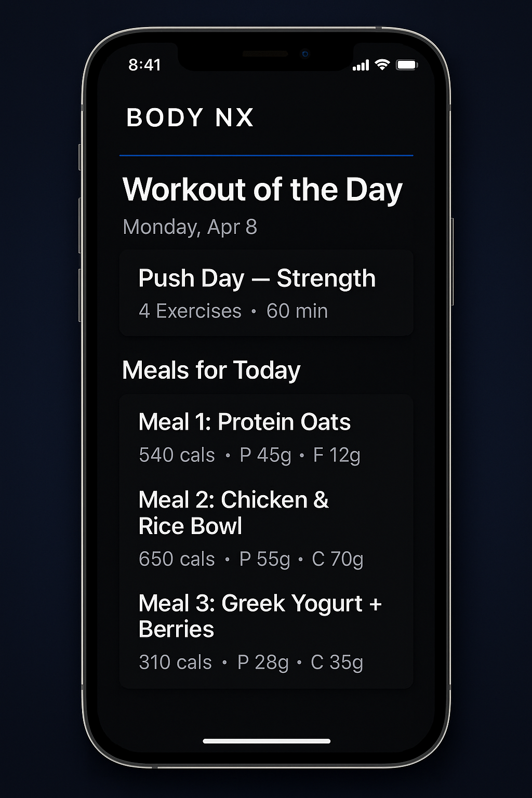Tap the Meals for Today heading

(x=211, y=370)
